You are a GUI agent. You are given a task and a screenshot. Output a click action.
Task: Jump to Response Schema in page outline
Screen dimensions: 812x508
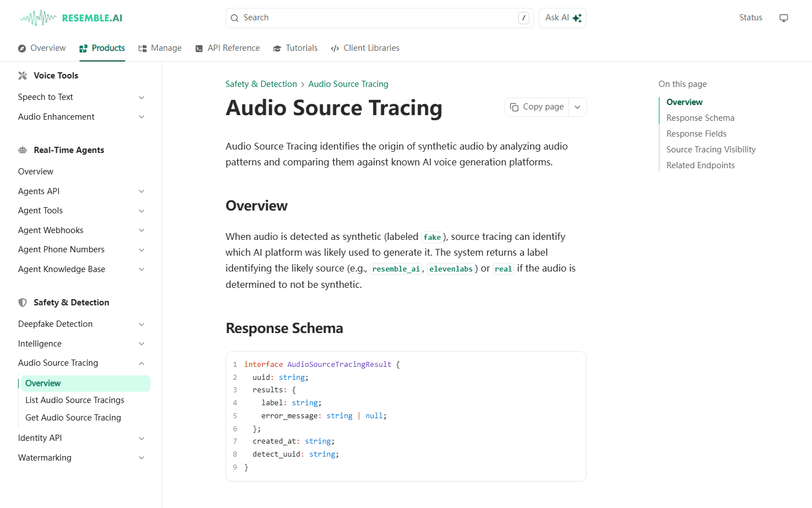pos(700,118)
